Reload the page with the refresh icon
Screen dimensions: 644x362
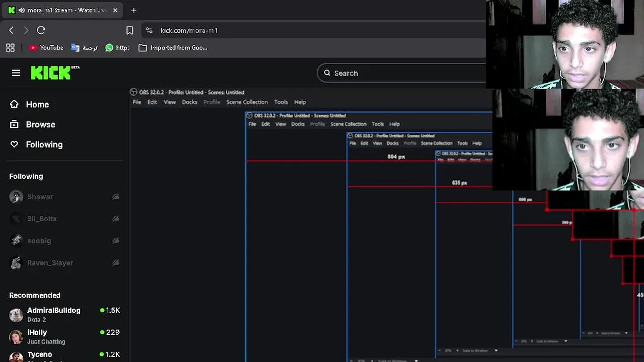(41, 30)
